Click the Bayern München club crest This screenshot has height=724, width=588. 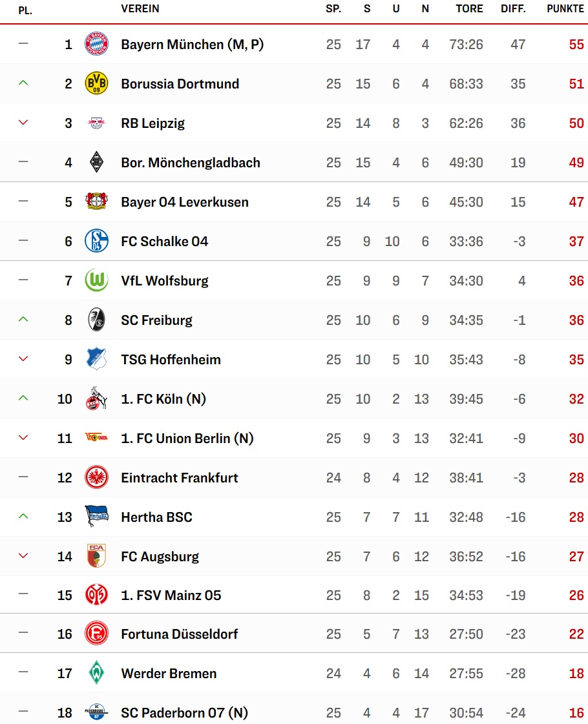(x=97, y=44)
